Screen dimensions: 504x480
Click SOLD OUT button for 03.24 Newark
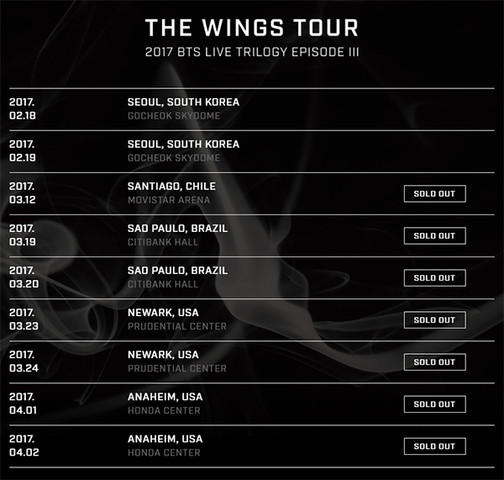pos(435,362)
